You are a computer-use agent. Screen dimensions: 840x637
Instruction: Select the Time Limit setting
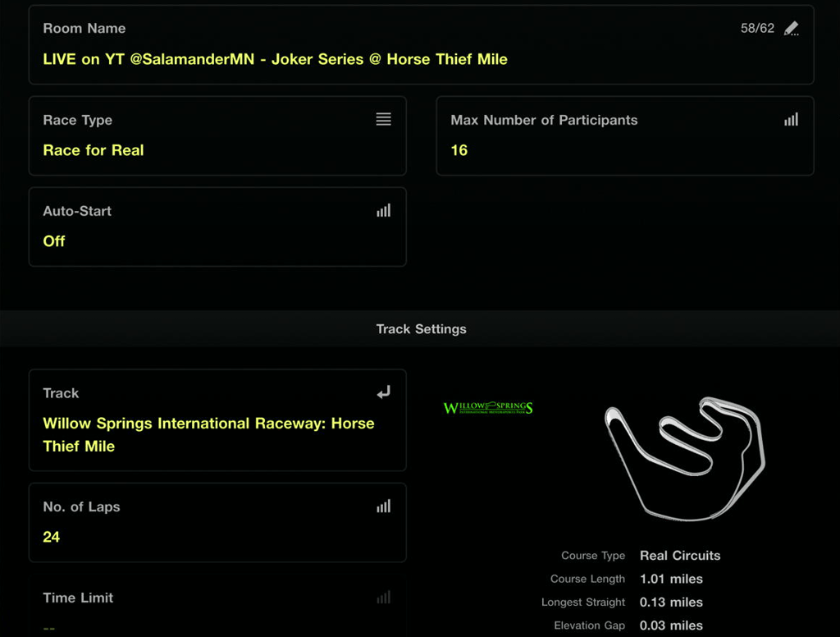[217, 606]
